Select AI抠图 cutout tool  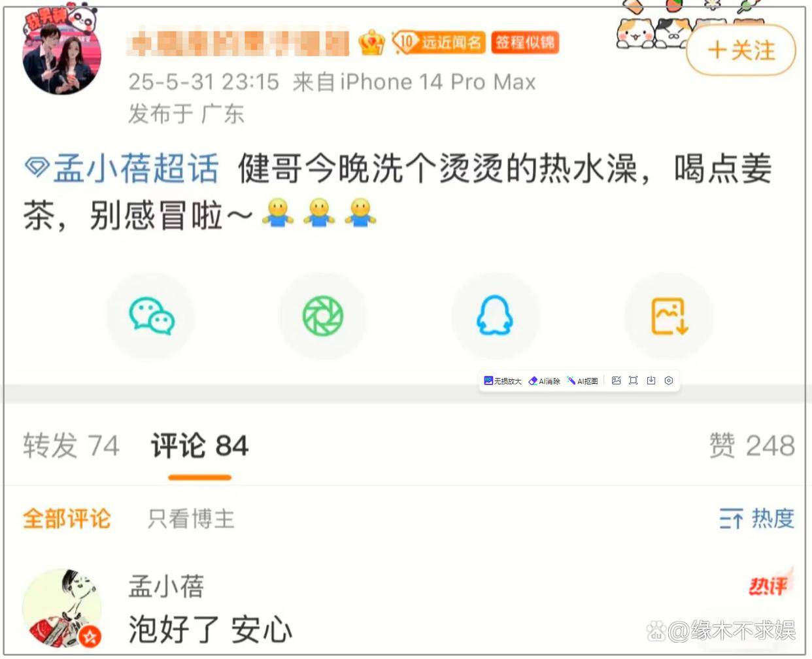coord(583,380)
